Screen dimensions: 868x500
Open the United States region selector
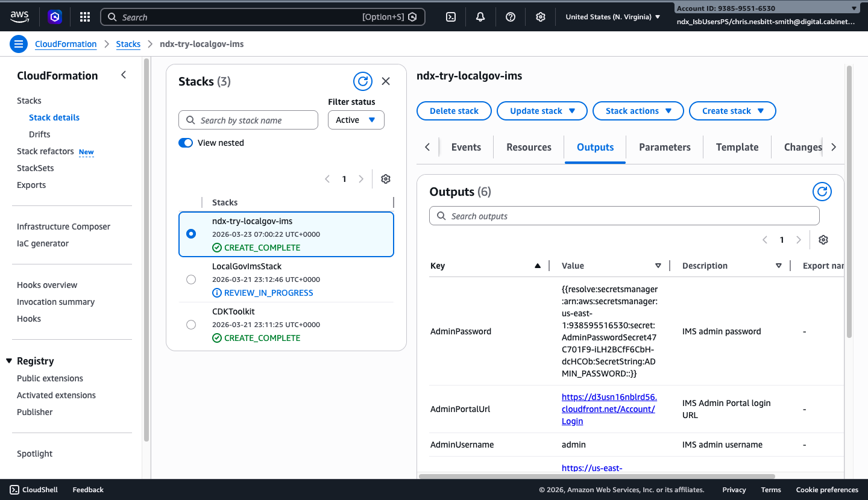tap(612, 17)
